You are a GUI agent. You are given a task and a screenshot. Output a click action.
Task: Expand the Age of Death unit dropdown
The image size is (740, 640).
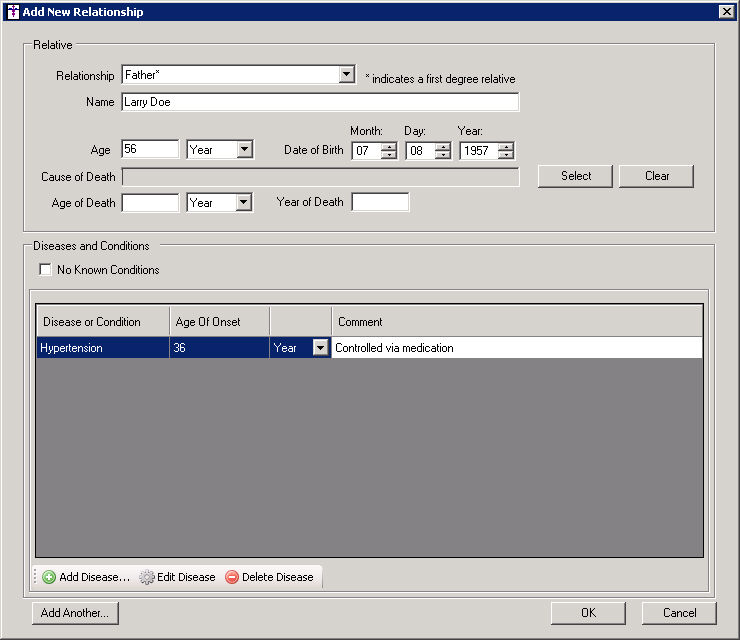tap(244, 202)
